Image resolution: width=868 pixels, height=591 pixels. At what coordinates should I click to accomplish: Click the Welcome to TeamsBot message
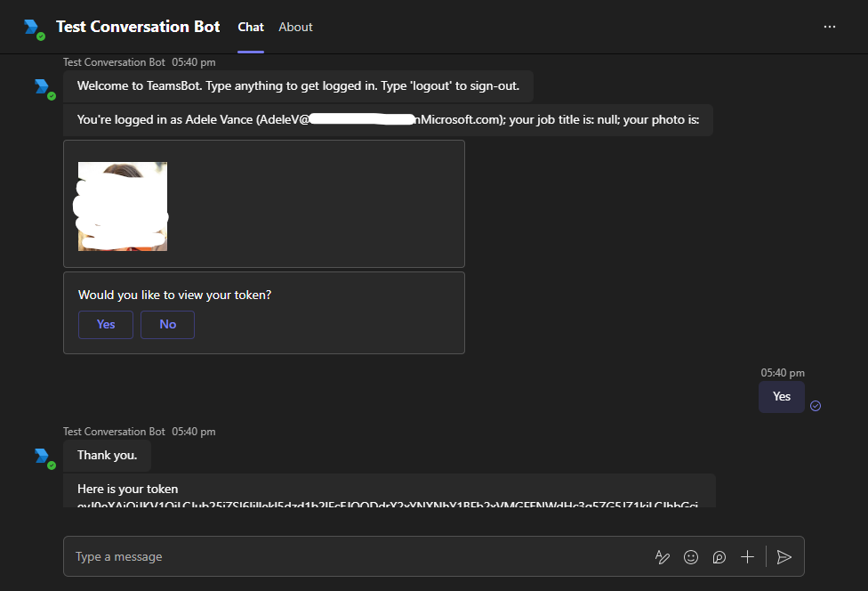pos(299,85)
